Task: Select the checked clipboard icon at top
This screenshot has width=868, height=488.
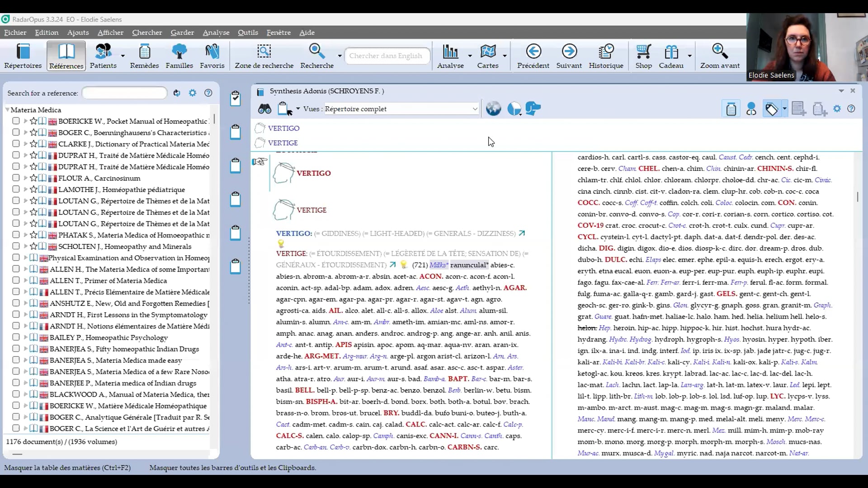Action: (236, 98)
